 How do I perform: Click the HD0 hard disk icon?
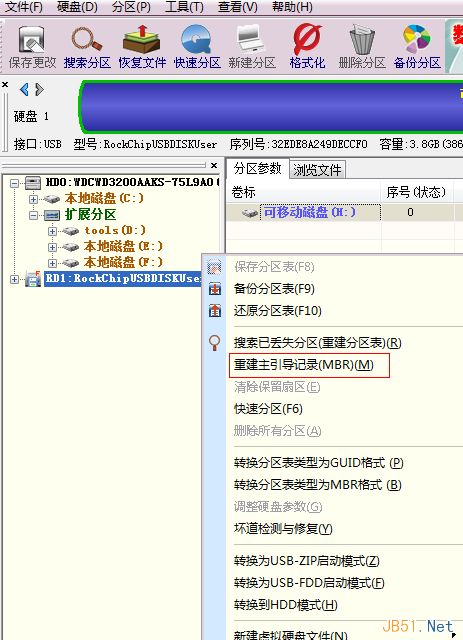coord(33,182)
